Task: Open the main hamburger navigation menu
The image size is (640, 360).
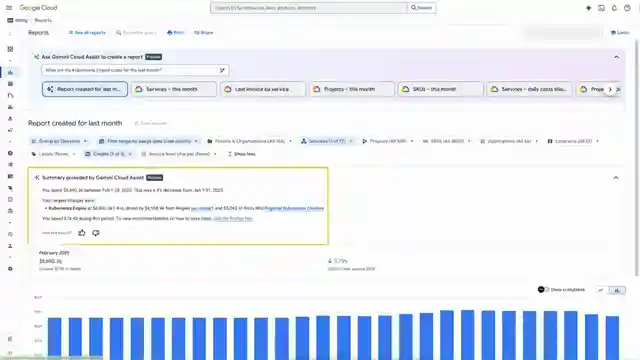Action: (9, 8)
